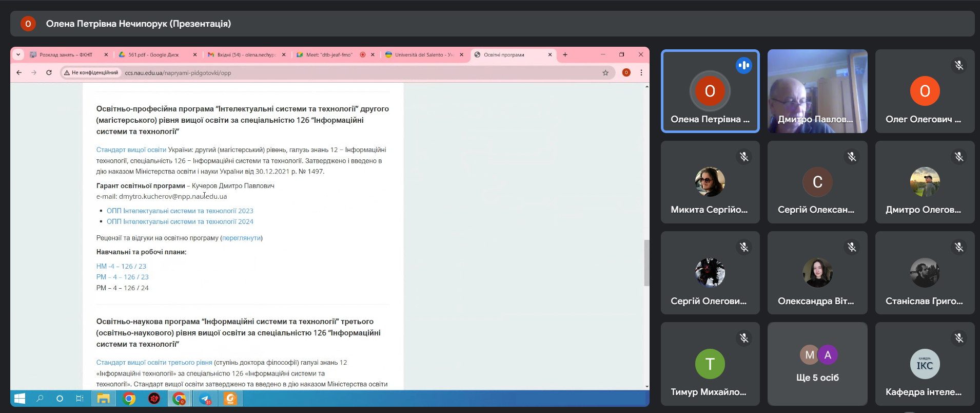Open the Chrome tab search dropdown arrow

(18, 54)
